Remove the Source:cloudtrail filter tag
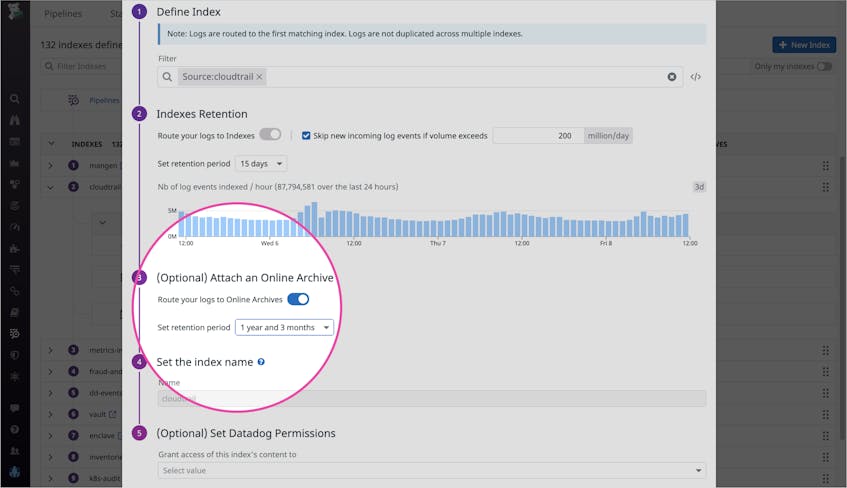847x488 pixels. coord(259,77)
